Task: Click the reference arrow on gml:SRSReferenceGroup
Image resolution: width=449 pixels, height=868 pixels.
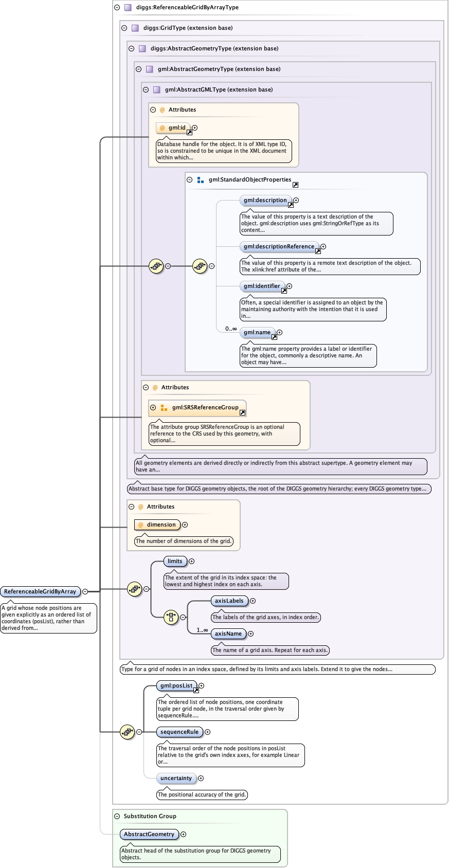Action: pyautogui.click(x=242, y=412)
